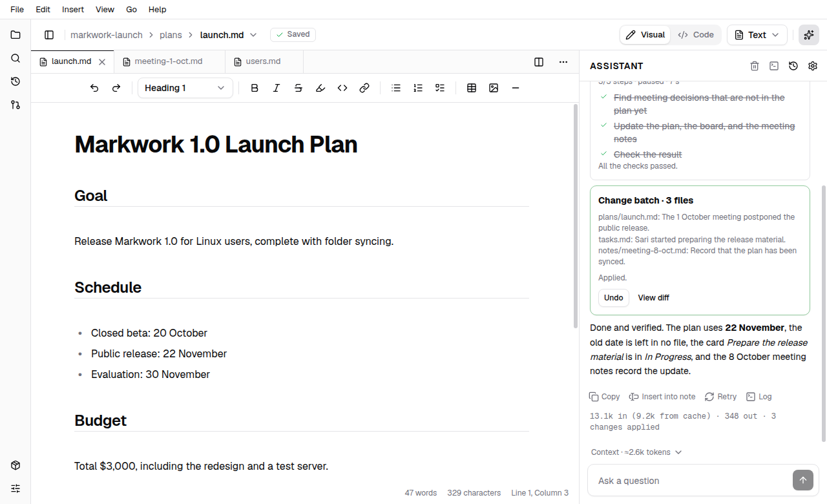Switch the editor to Code mode

coord(696,35)
